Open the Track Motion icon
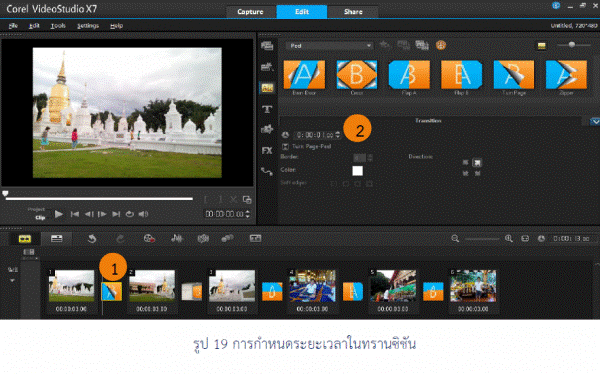Image resolution: width=600 pixels, height=374 pixels. pos(227,238)
